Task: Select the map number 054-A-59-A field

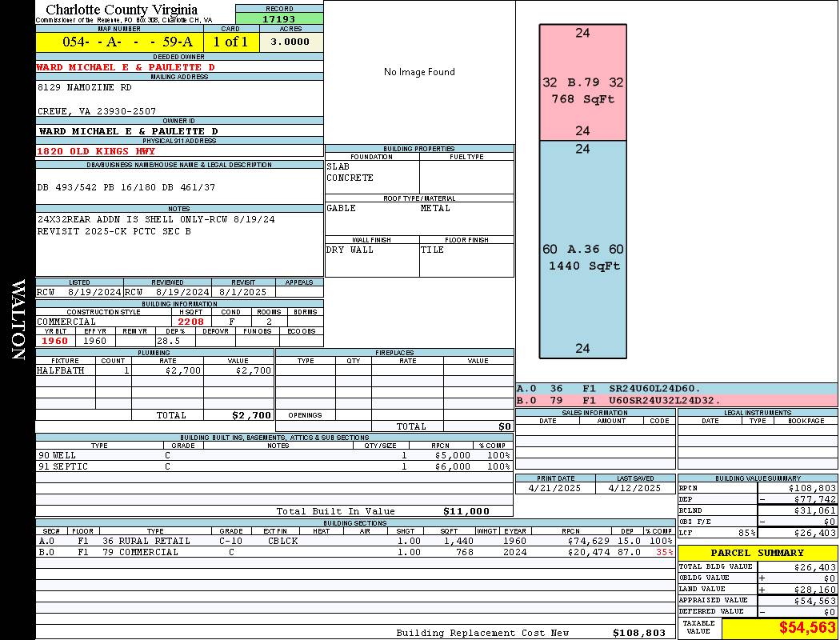Action: tap(119, 42)
